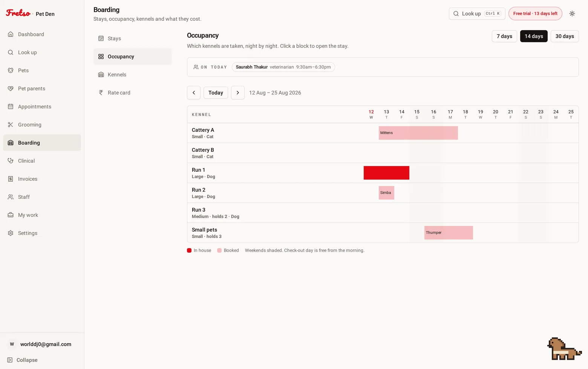Screen dimensions: 588x369
Task: Select the 14 days range
Action: 534,36
